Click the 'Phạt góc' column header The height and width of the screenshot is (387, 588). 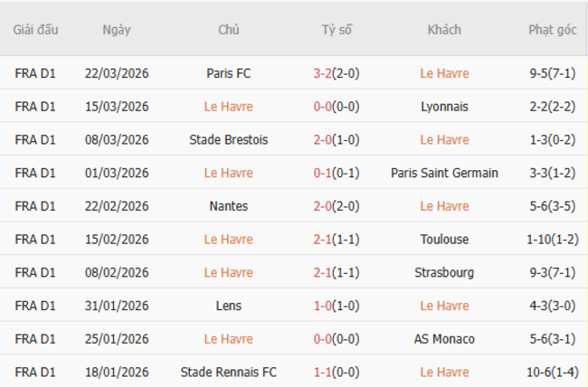coord(552,30)
